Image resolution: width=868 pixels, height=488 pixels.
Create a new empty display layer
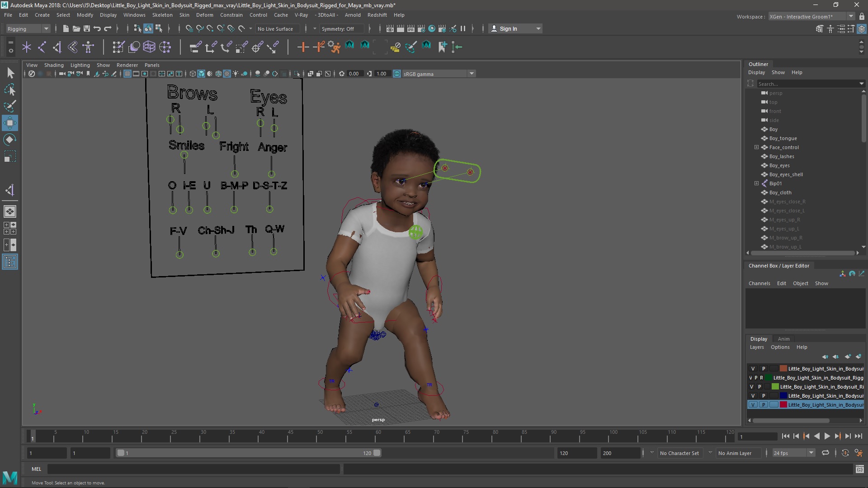coord(848,357)
